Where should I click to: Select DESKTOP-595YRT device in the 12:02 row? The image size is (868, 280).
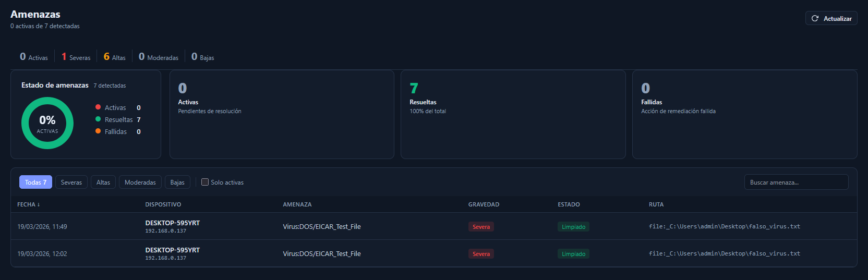pyautogui.click(x=173, y=250)
